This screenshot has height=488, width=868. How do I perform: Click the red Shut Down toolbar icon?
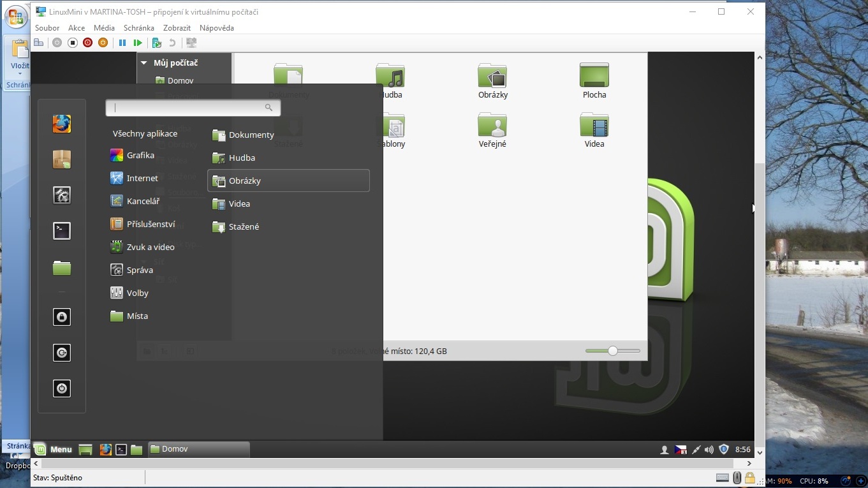pyautogui.click(x=88, y=43)
